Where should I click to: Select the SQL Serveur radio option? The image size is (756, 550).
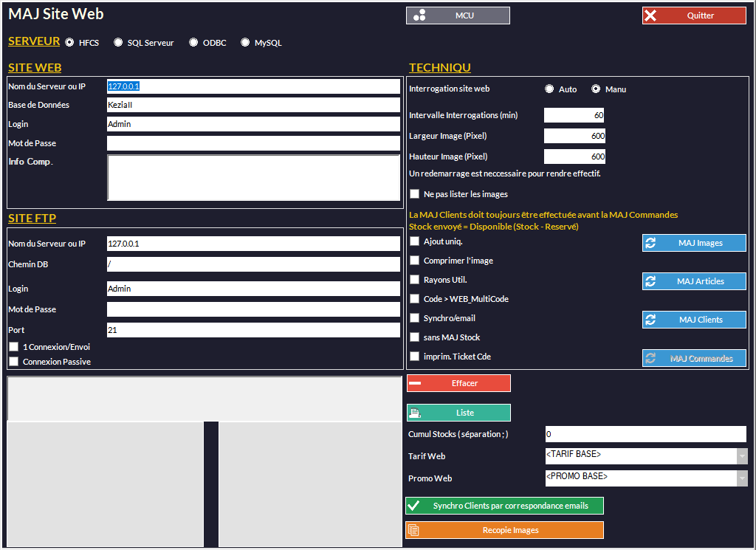[x=118, y=43]
